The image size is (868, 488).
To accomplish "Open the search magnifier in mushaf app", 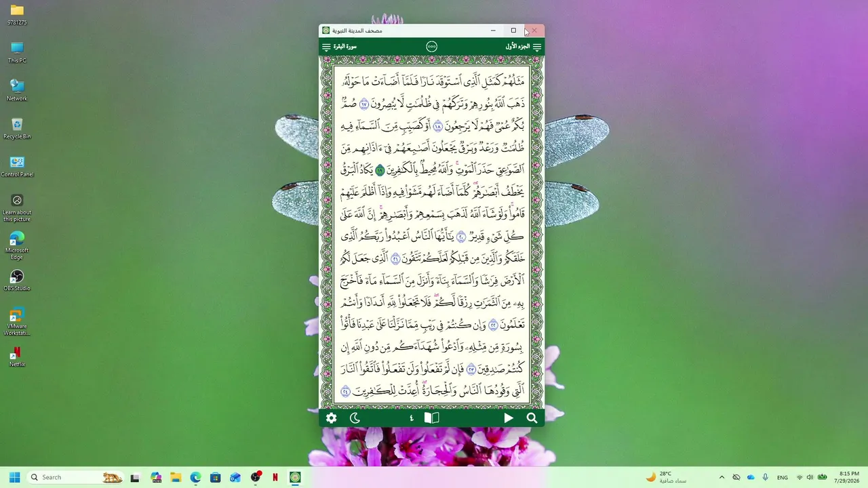I will point(532,418).
